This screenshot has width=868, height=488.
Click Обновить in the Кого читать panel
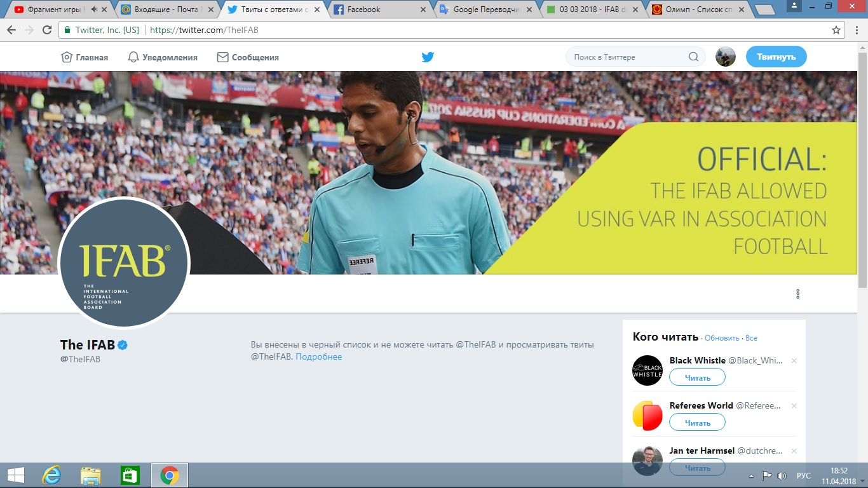pyautogui.click(x=722, y=338)
